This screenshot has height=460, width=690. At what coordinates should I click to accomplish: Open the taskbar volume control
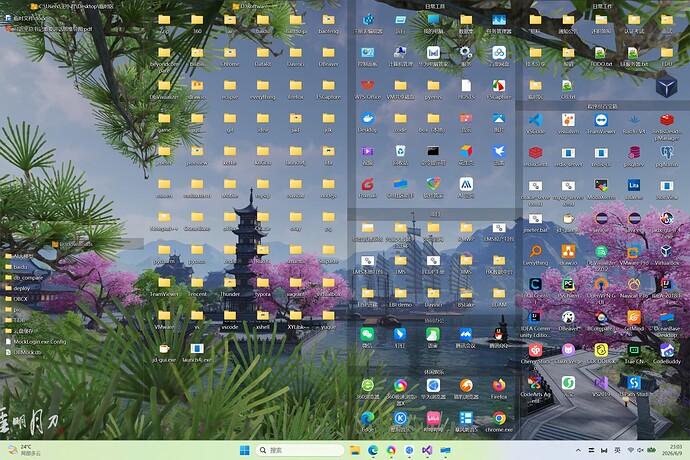pyautogui.click(x=640, y=450)
